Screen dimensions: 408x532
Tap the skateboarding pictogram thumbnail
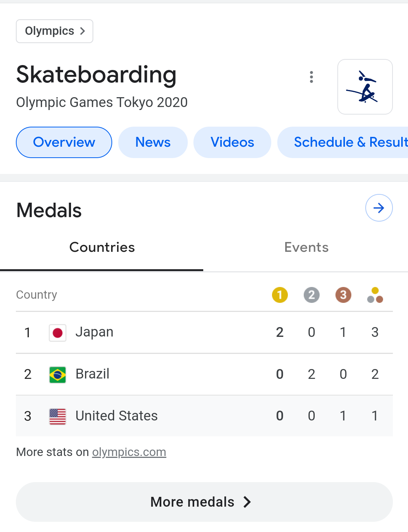point(365,87)
